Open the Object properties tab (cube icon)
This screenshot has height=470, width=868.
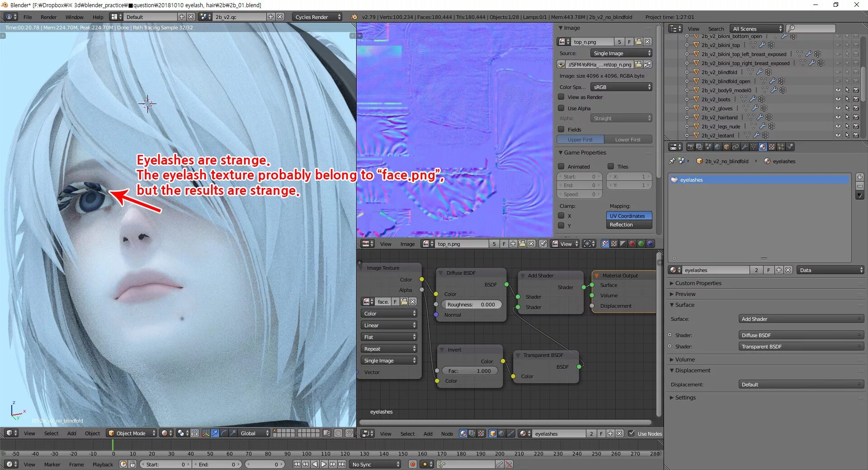(x=726, y=147)
